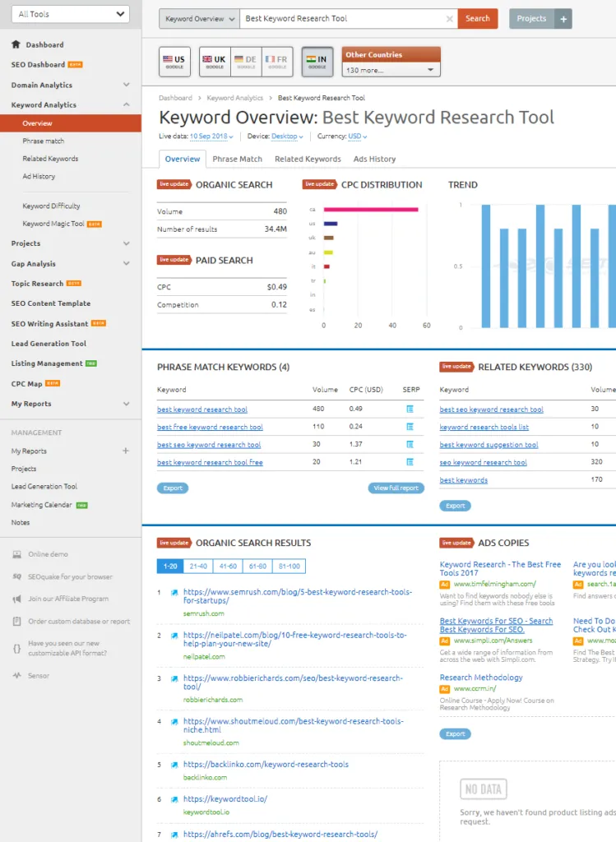
Task: Show organic results 41-60
Action: (228, 566)
